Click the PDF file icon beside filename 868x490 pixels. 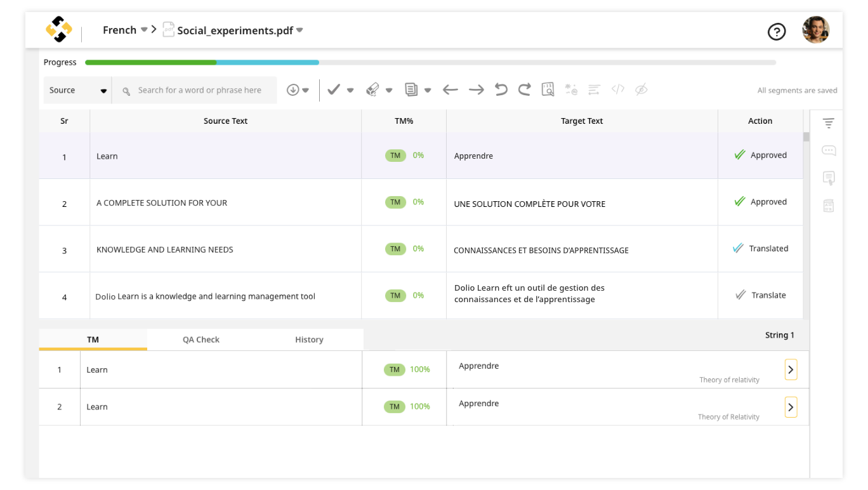coord(168,30)
